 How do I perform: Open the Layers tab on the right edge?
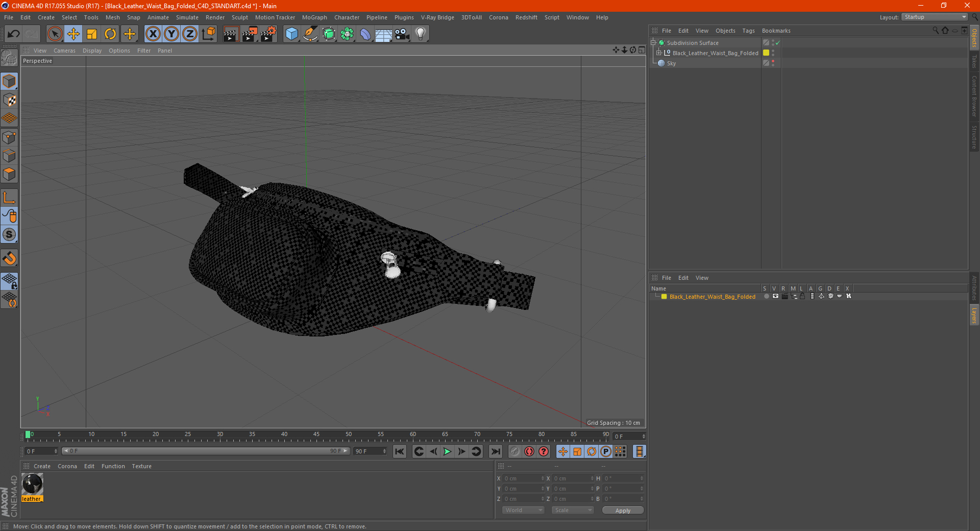[x=974, y=316]
